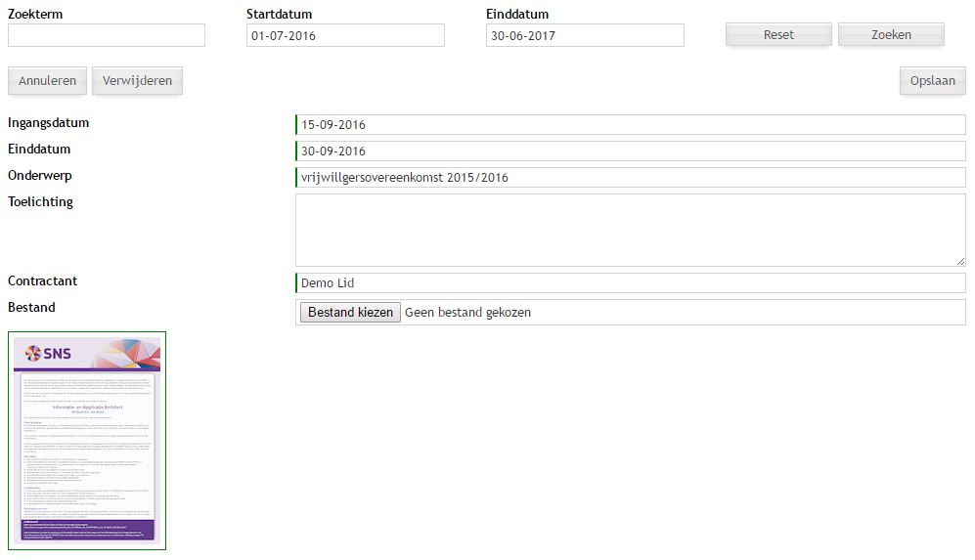Focus the Startdatum field showing 01-07-2016
Image resolution: width=975 pixels, height=560 pixels.
[x=345, y=35]
